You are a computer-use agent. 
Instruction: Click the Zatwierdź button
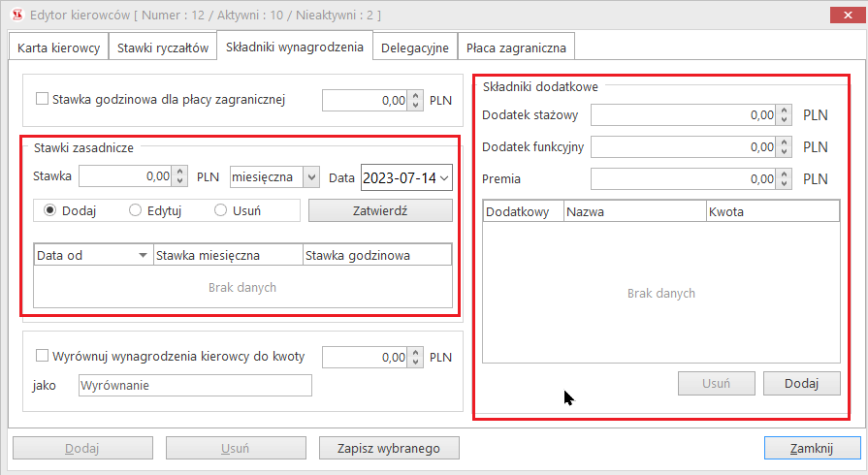[x=380, y=210]
